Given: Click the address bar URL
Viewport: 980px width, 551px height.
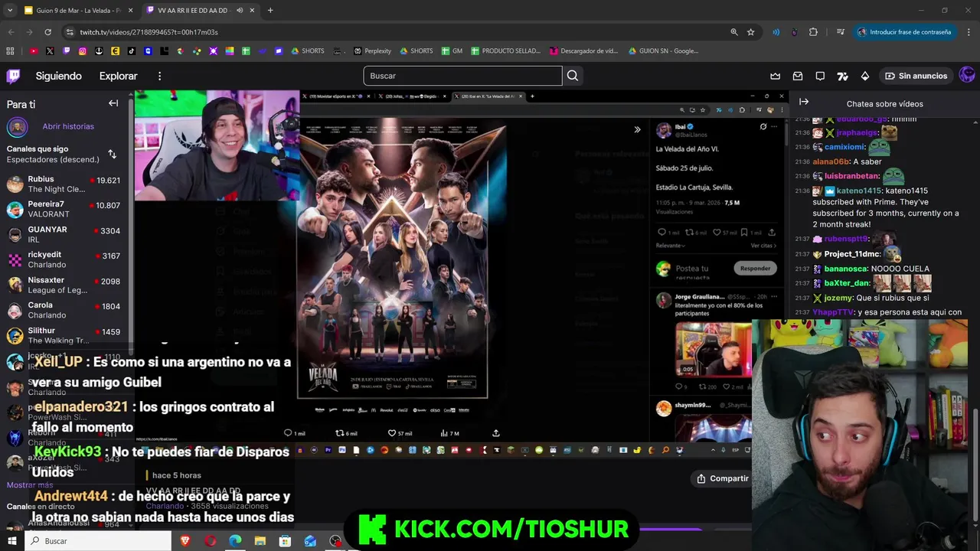Looking at the screenshot, I should click(149, 32).
